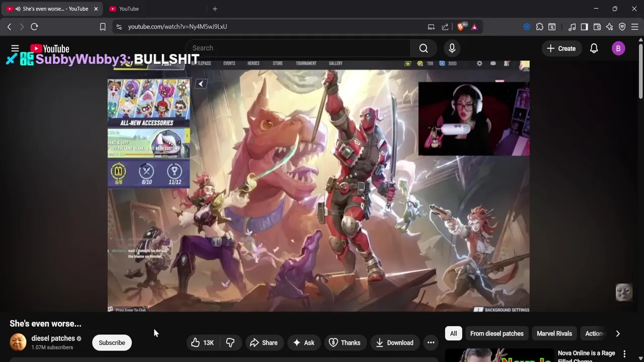Open the Leo AI sparkle icon
644x362 pixels.
point(610,27)
